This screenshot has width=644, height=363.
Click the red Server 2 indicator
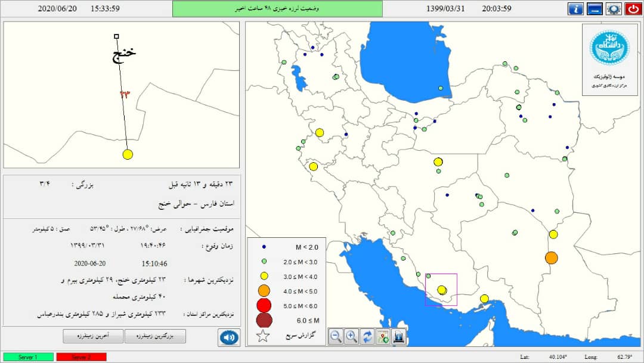click(x=81, y=357)
